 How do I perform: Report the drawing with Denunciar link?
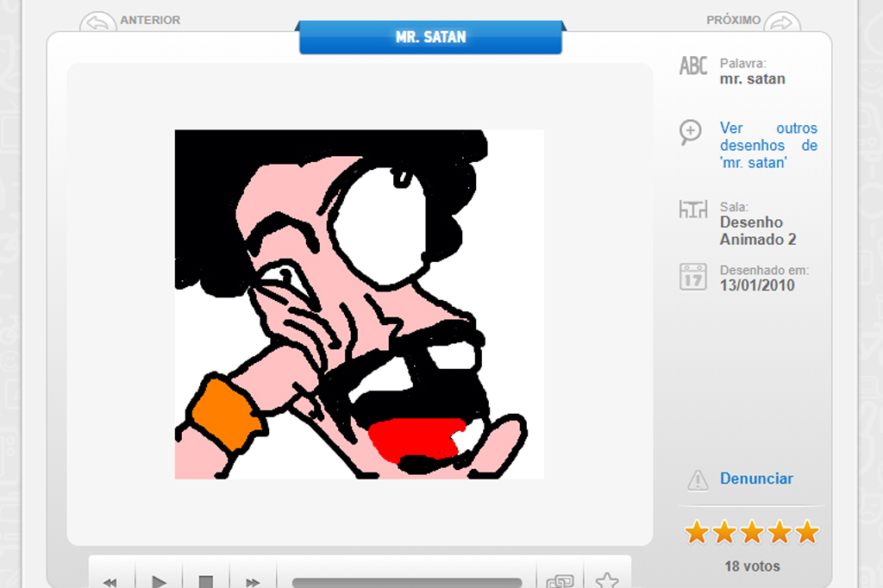tap(756, 479)
